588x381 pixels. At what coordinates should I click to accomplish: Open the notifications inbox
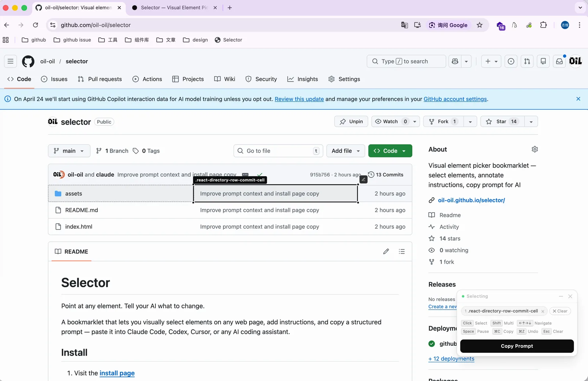(x=559, y=61)
